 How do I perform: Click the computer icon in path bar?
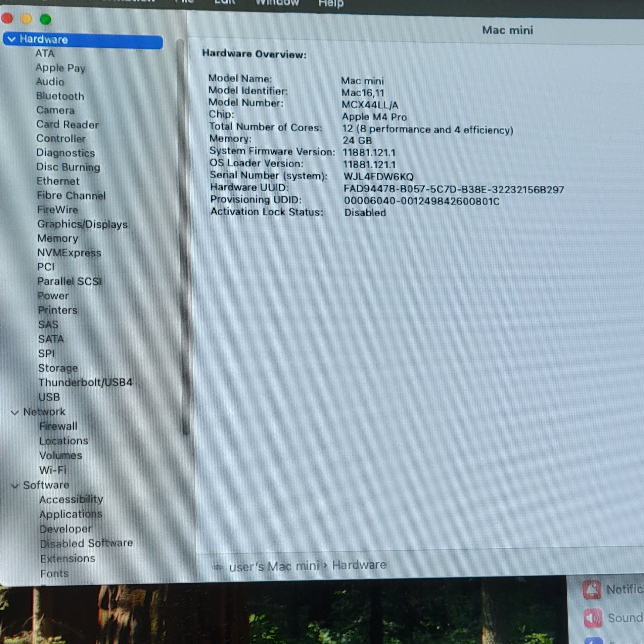click(x=218, y=567)
